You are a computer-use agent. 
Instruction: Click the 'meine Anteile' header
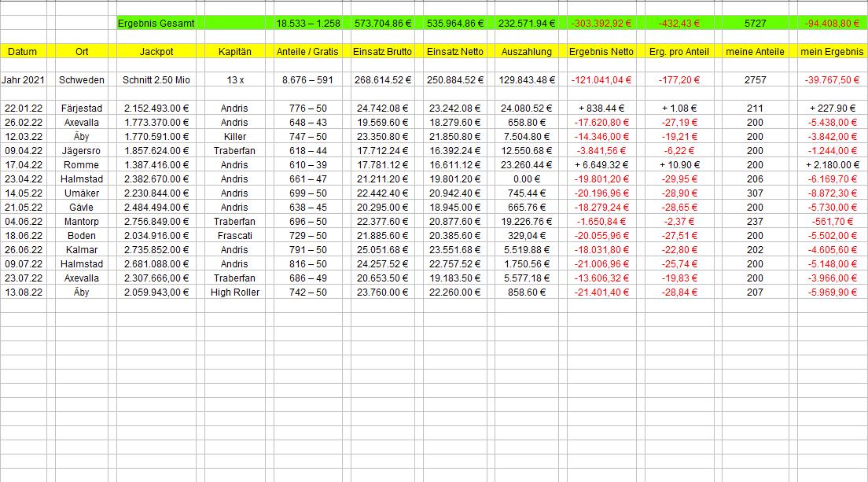[x=755, y=51]
